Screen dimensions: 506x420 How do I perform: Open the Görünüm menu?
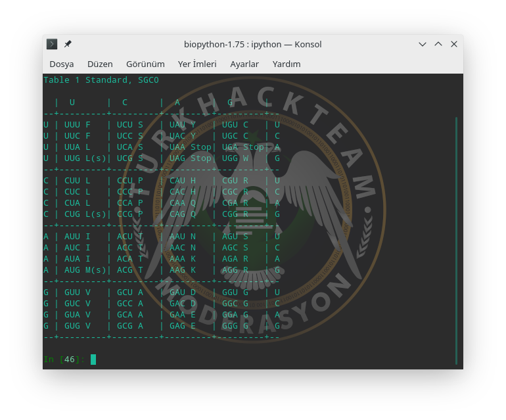(x=145, y=64)
